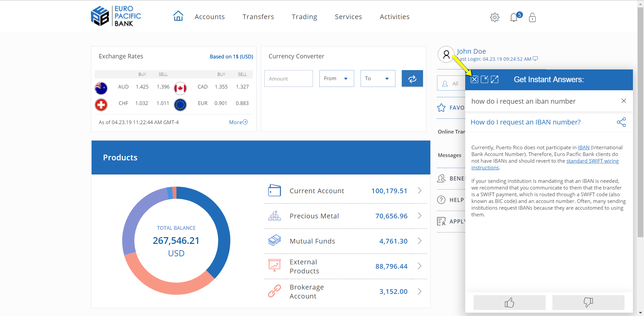This screenshot has height=316, width=644.
Task: Expand the Precious Metal row chevron
Action: [420, 216]
